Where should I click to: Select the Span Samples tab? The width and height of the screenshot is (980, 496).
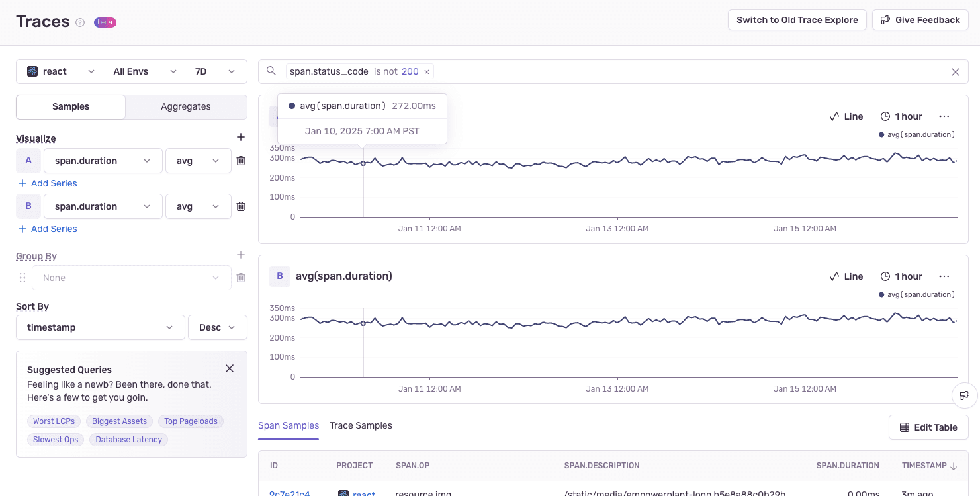289,425
